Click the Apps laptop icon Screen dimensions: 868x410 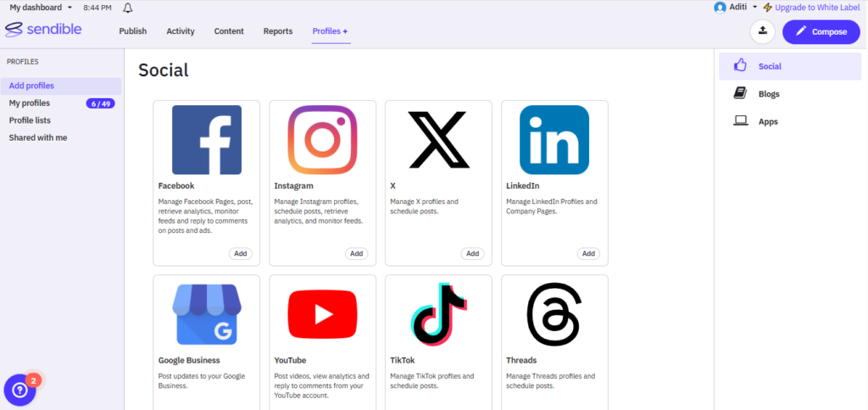[x=740, y=121]
